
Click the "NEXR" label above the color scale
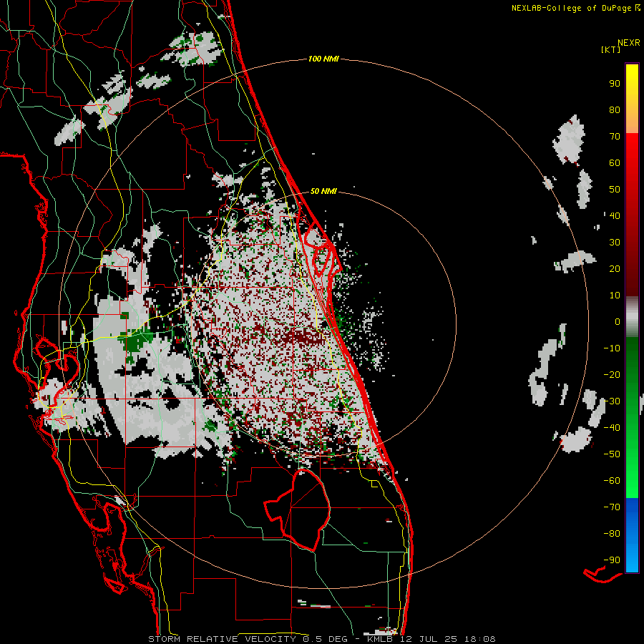[x=629, y=43]
